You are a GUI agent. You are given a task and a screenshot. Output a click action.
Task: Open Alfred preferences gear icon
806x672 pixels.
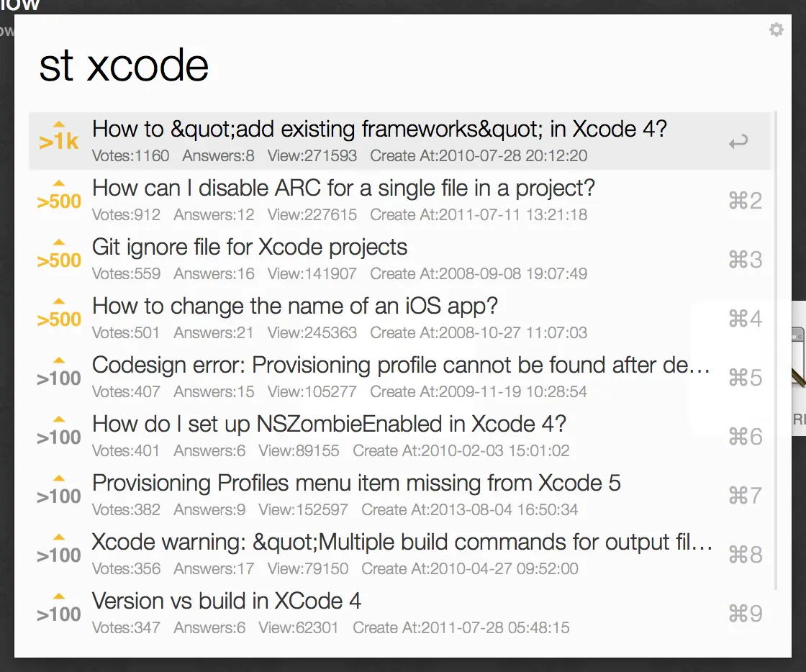coord(776,29)
